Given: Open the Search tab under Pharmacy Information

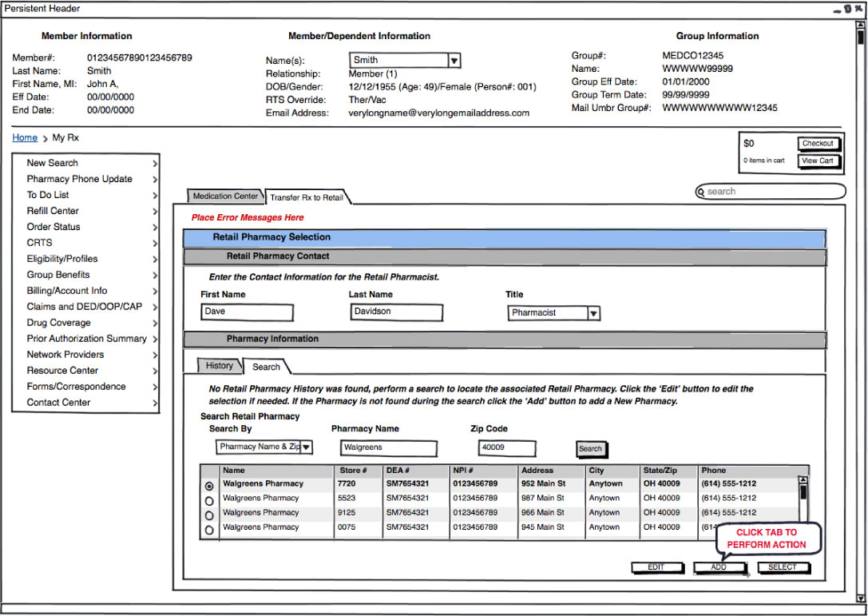Looking at the screenshot, I should click(x=266, y=367).
